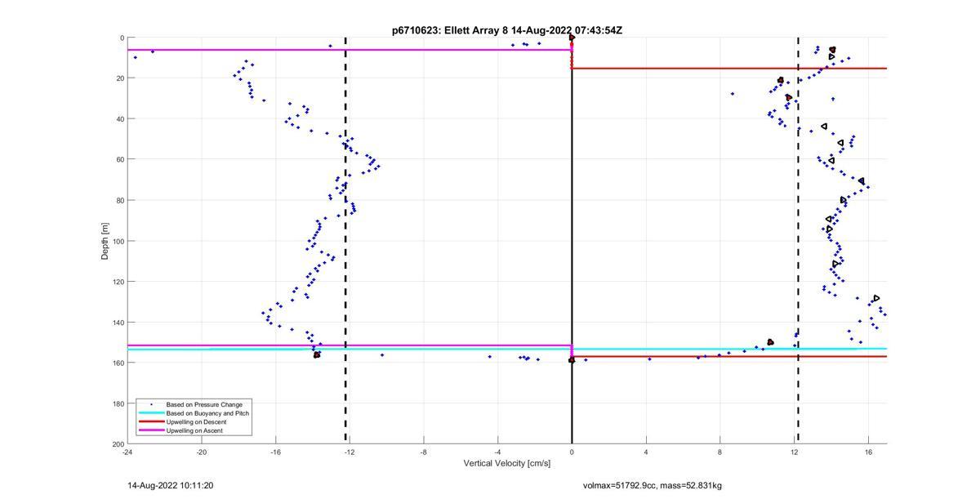Click the dashed vertical line near -12 cm/s
This screenshot has height=499, width=980.
click(x=345, y=241)
